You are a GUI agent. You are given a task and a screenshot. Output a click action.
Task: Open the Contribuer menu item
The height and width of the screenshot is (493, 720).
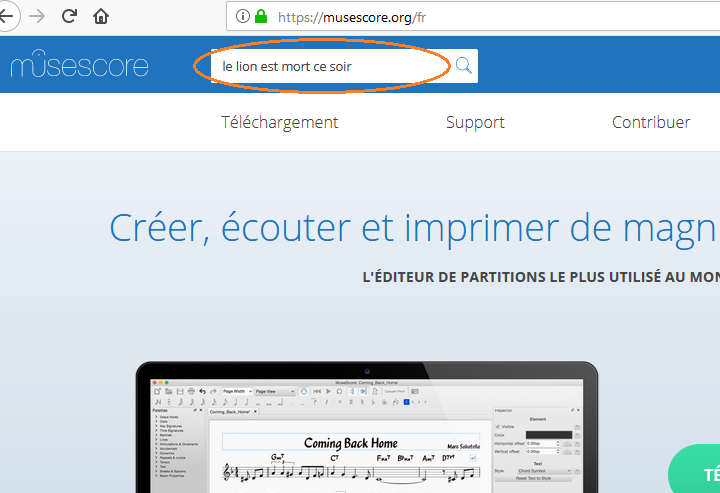[651, 122]
